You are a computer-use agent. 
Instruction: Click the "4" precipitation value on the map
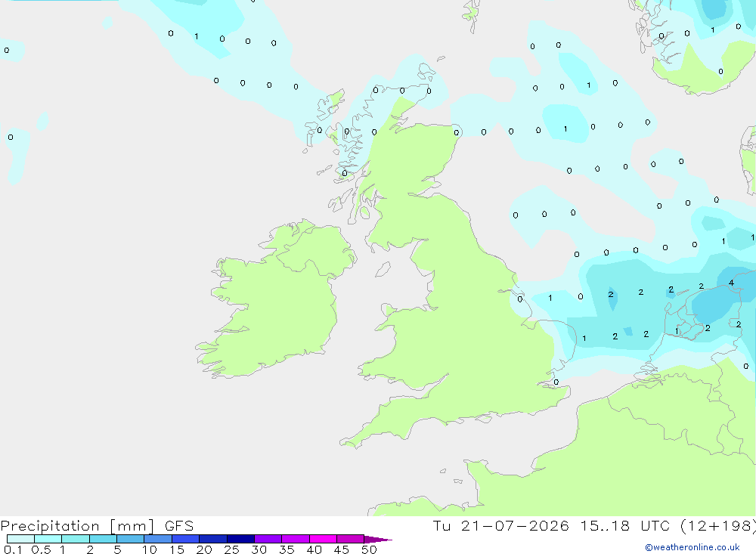click(731, 283)
